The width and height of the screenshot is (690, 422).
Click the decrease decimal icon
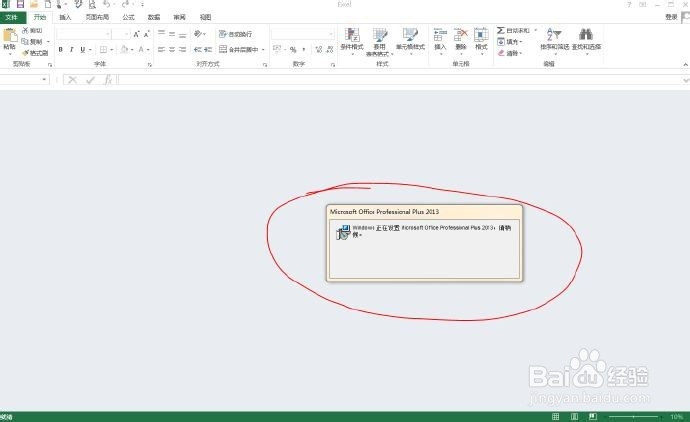coord(330,49)
